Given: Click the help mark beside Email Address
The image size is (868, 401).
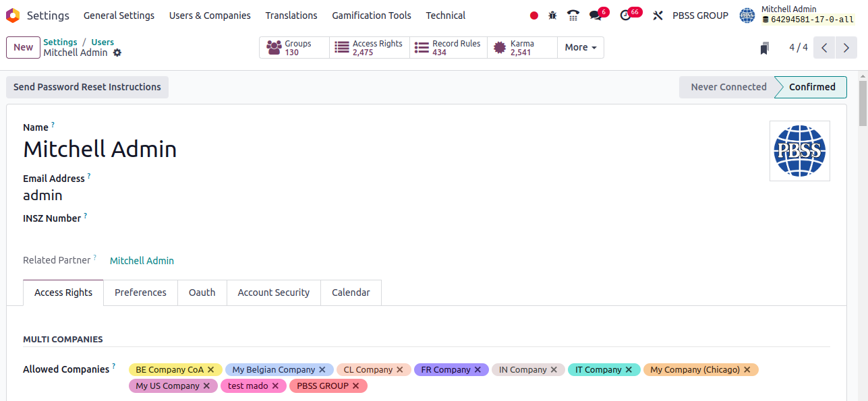Looking at the screenshot, I should (x=89, y=176).
